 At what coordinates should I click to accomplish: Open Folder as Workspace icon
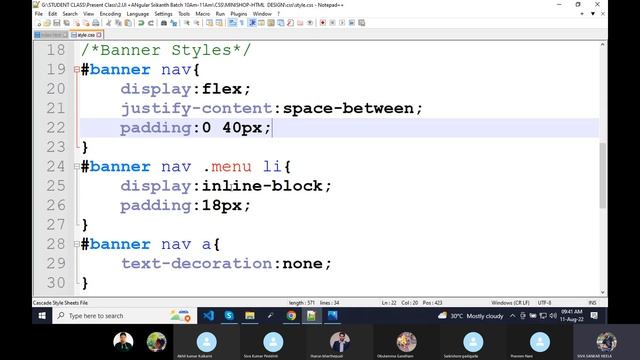point(300,23)
